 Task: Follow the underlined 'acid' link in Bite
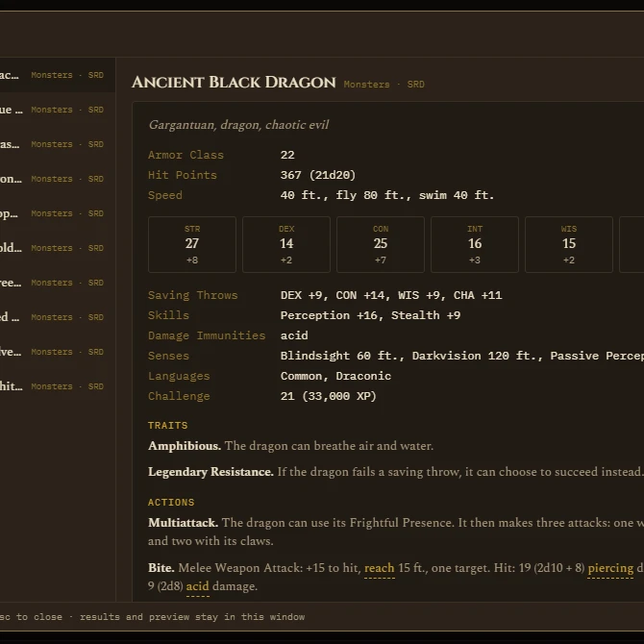tap(198, 586)
